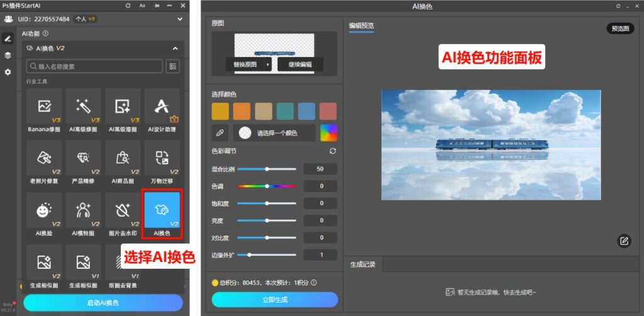
Task: Click the 输入名称搜索 search field
Action: pos(94,67)
